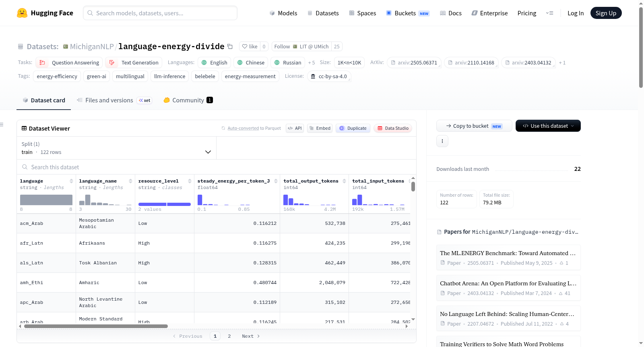Open the Split train dropdown
Image resolution: width=644 pixels, height=347 pixels.
pyautogui.click(x=116, y=148)
